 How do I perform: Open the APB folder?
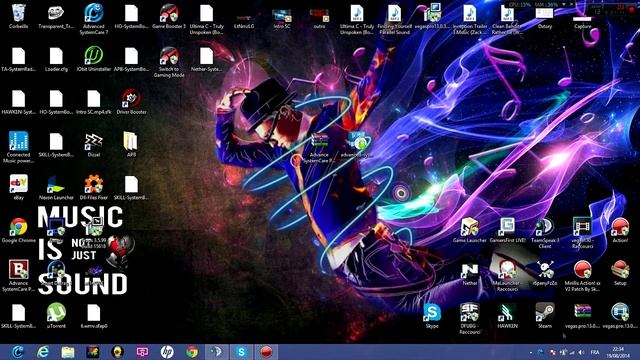coord(131,145)
